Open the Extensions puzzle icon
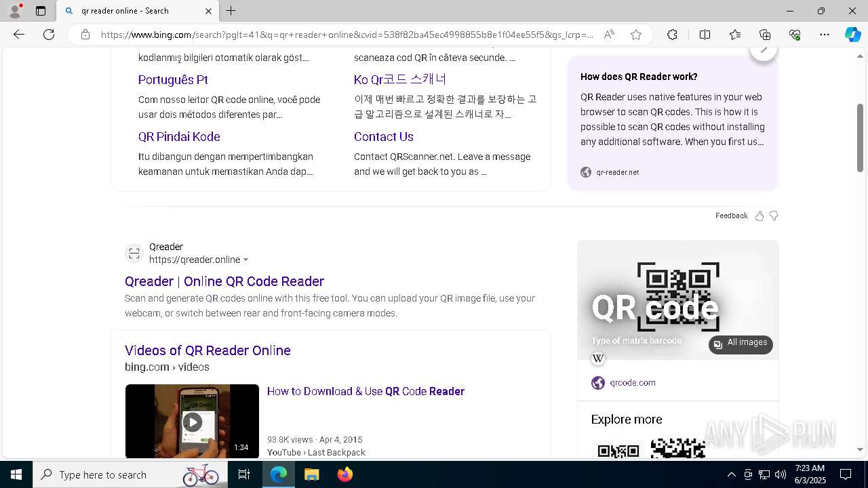 672,35
